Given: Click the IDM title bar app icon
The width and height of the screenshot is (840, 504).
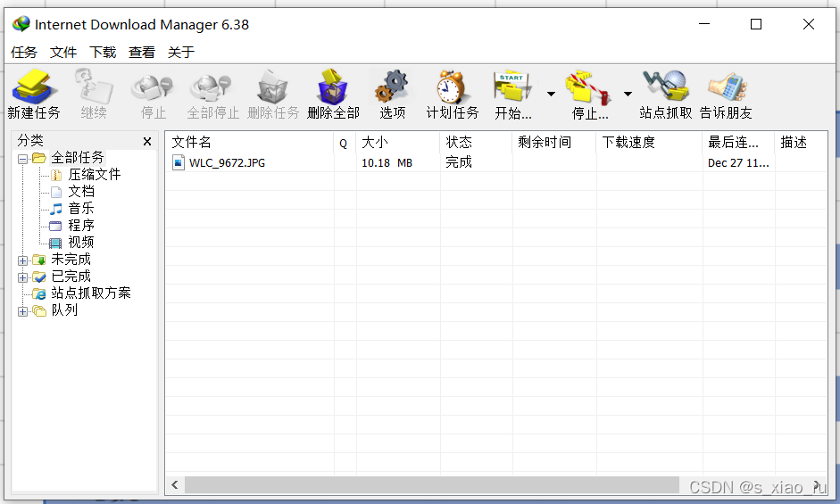Looking at the screenshot, I should tap(21, 24).
